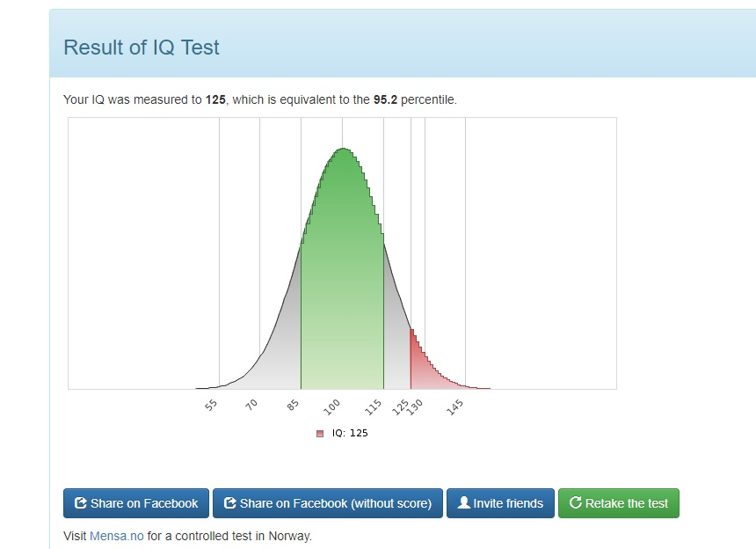Viewport: 756px width, 549px height.
Task: Click the refresh icon beside Retake the test
Action: tap(576, 503)
